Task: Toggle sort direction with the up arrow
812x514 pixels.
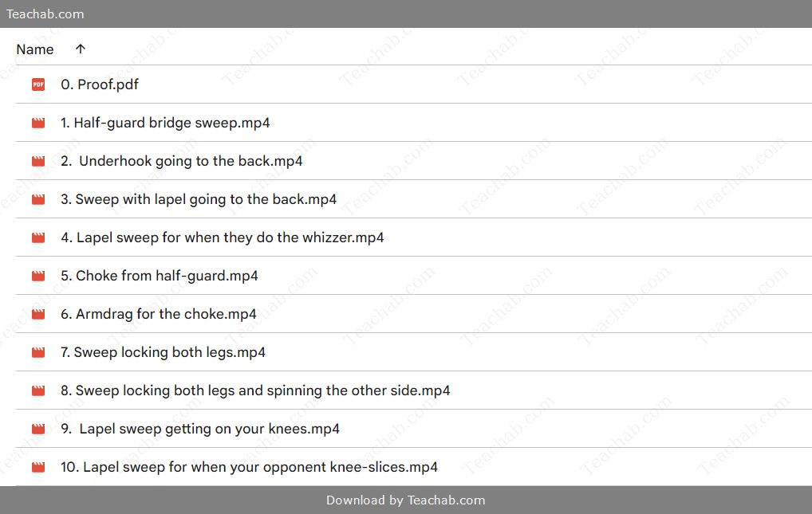Action: point(81,49)
